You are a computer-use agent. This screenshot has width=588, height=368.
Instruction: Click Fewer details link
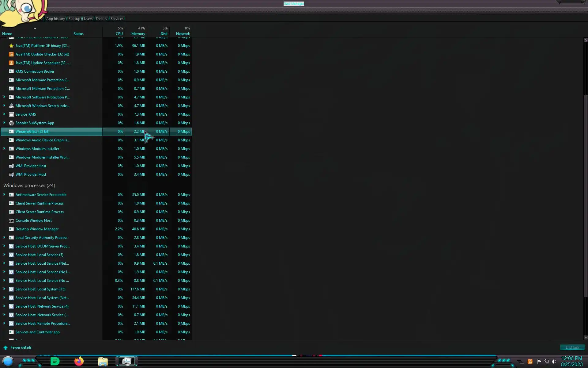tap(21, 347)
